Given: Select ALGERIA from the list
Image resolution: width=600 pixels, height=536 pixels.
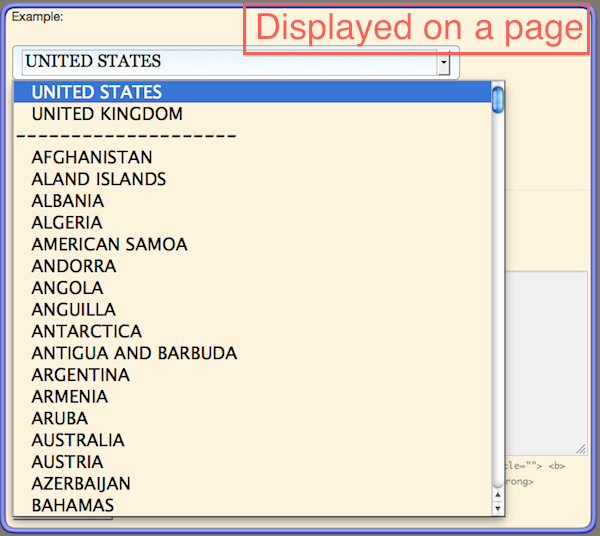Looking at the screenshot, I should point(253,223).
